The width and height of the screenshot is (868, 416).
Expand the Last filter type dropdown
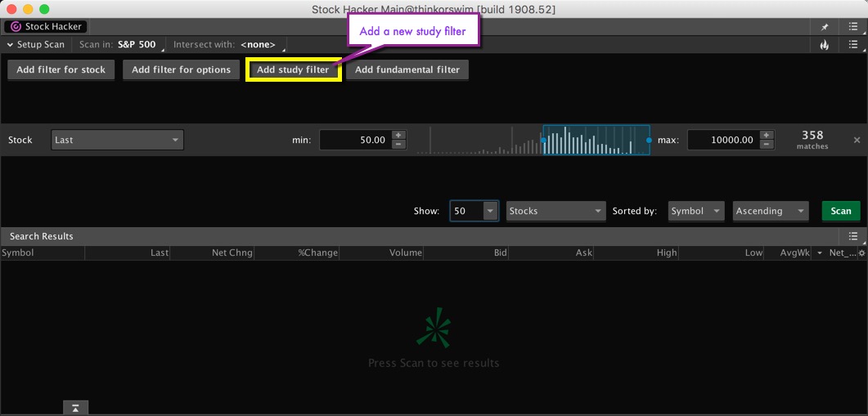point(117,140)
